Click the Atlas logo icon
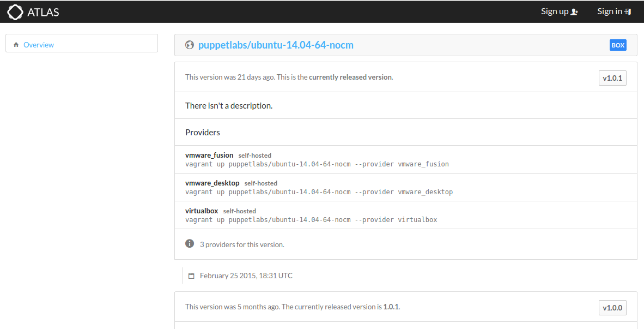The width and height of the screenshot is (644, 329). (15, 12)
